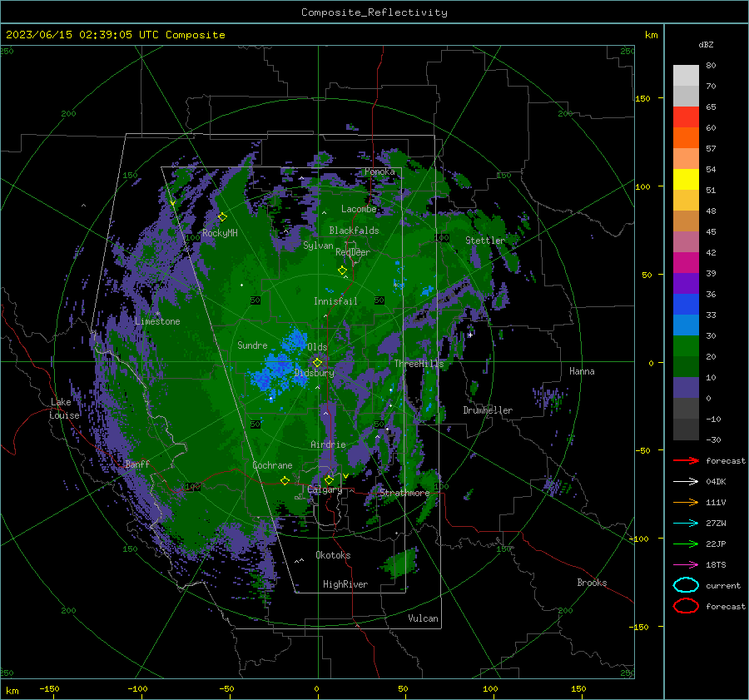This screenshot has width=749, height=700.
Task: Click the Drumheller city label
Action: [x=488, y=410]
